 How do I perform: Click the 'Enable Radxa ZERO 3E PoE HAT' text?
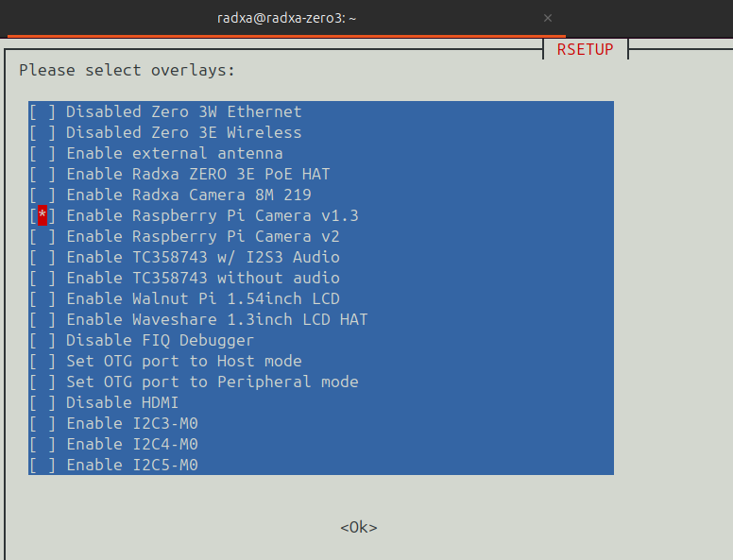coord(197,175)
